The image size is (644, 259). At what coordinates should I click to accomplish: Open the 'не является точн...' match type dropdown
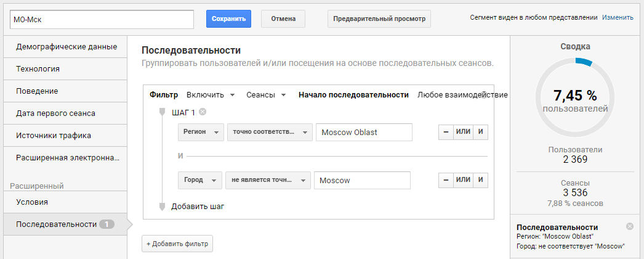click(x=268, y=180)
